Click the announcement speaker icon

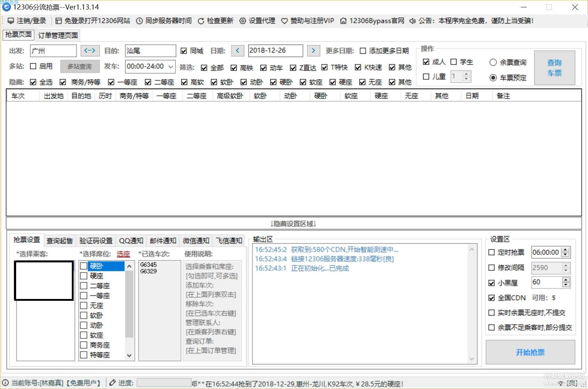tap(413, 21)
